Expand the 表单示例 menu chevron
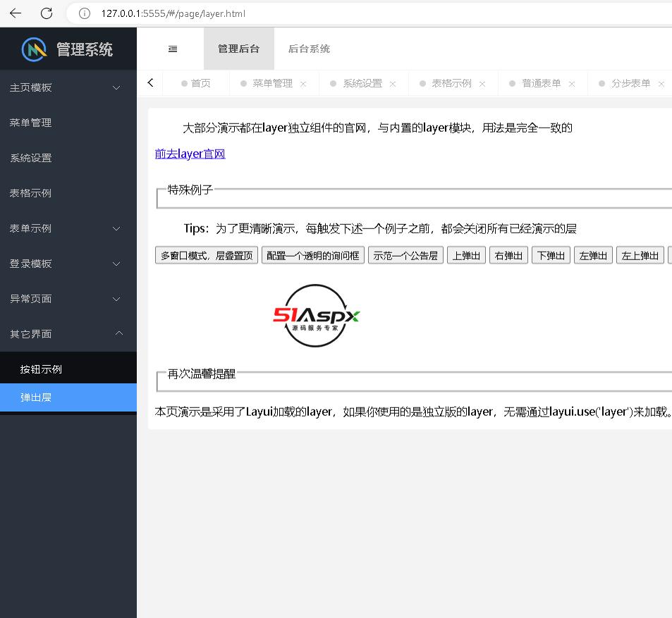Image resolution: width=672 pixels, height=618 pixels. click(116, 229)
